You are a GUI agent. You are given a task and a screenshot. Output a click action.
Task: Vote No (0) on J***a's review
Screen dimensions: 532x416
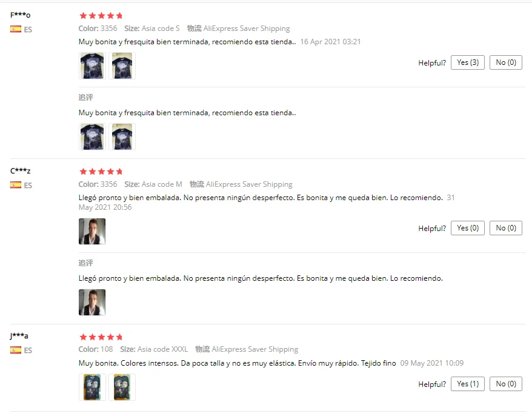click(506, 384)
